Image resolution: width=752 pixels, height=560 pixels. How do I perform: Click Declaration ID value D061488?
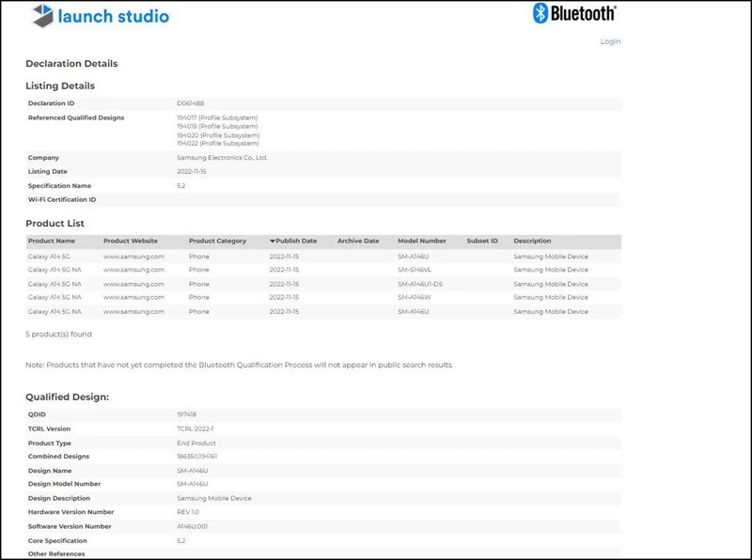pyautogui.click(x=191, y=103)
